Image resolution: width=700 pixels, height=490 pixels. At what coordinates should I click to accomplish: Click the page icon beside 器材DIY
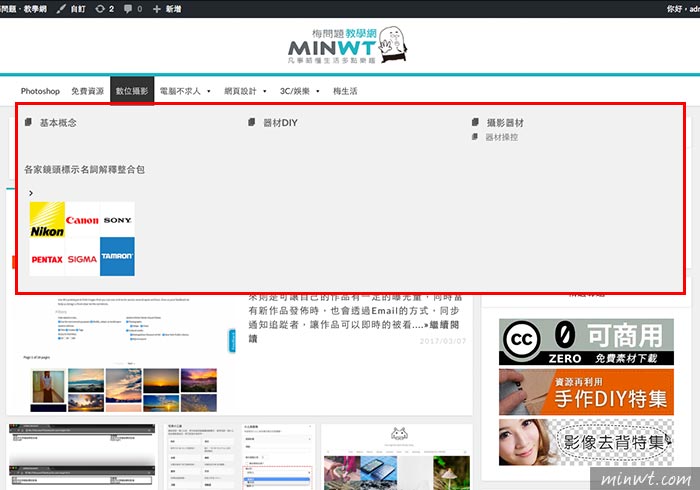point(251,122)
